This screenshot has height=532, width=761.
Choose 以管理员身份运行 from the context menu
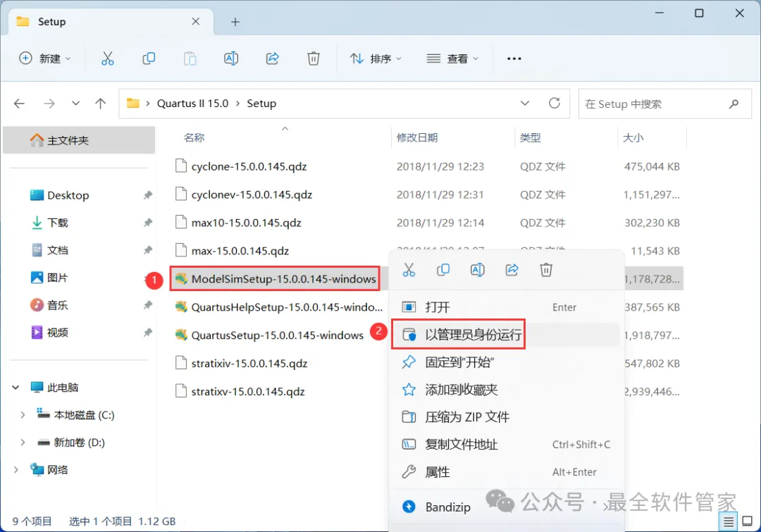coord(506,335)
